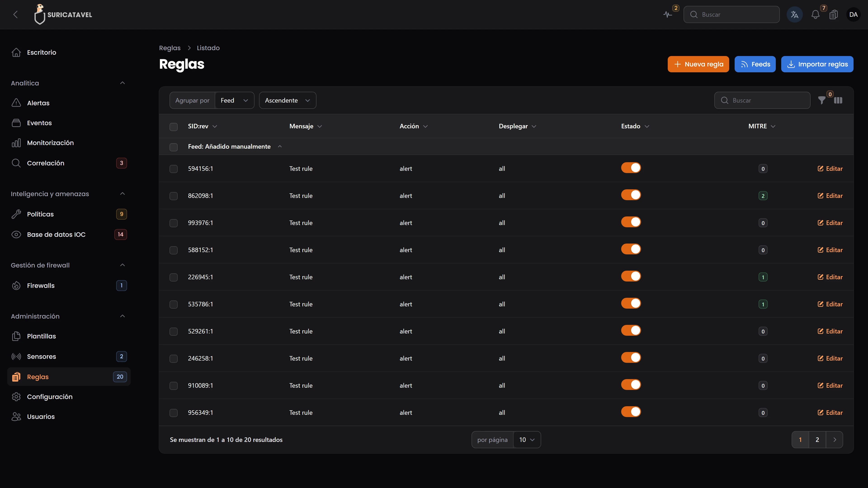The height and width of the screenshot is (488, 868).
Task: Open the DA user avatar
Action: tap(853, 14)
